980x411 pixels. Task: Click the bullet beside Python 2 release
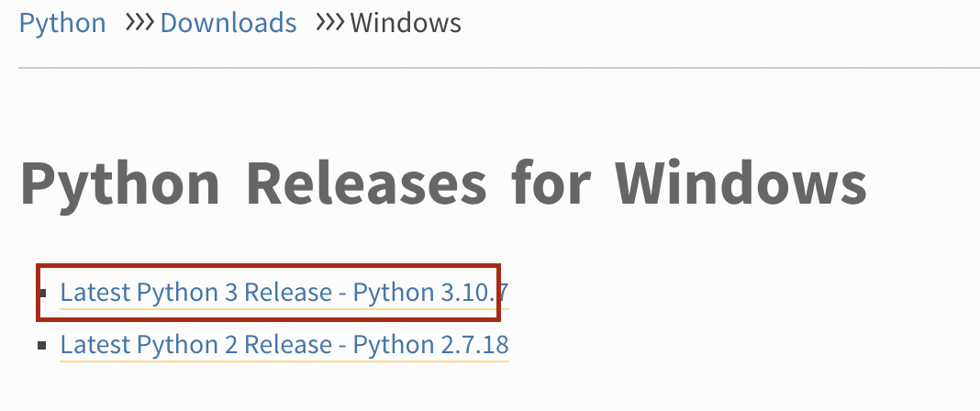coord(42,345)
